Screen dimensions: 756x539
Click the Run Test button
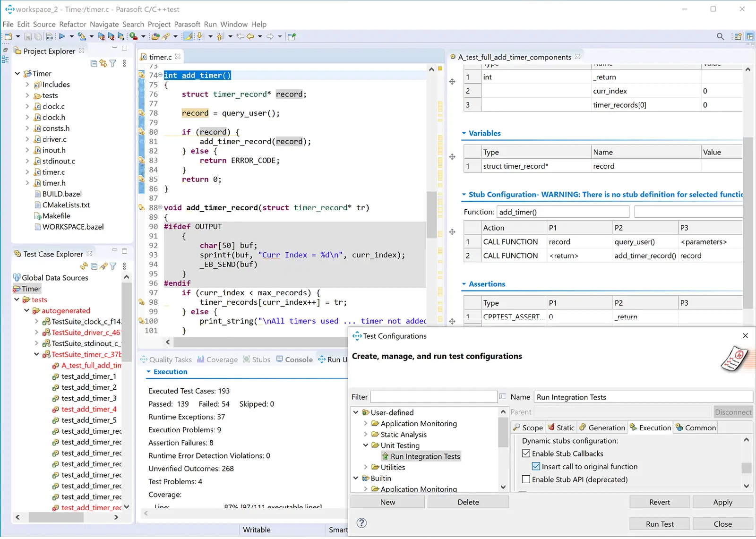click(660, 524)
